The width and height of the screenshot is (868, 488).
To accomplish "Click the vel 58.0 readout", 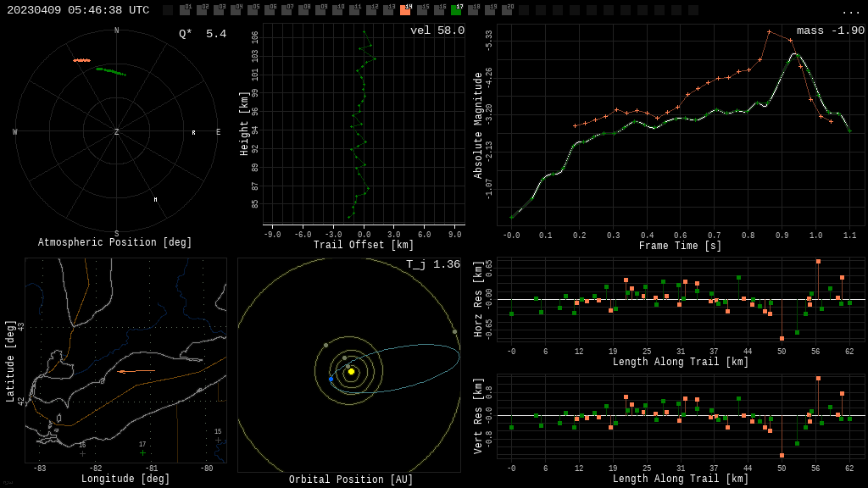I will [x=437, y=30].
